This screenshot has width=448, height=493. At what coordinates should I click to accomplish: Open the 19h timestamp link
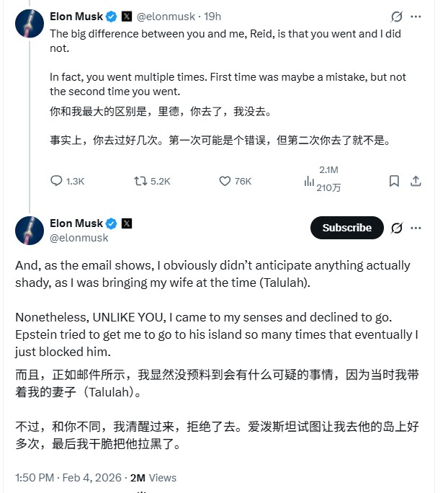212,16
